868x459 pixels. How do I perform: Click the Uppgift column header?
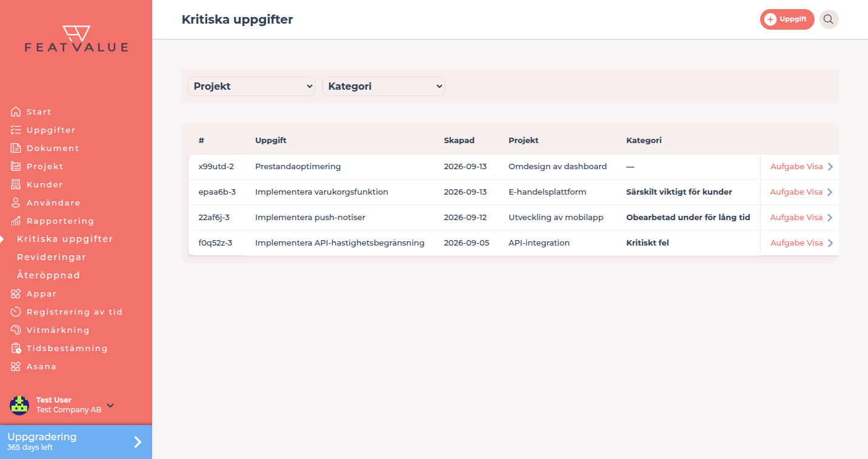[271, 141]
